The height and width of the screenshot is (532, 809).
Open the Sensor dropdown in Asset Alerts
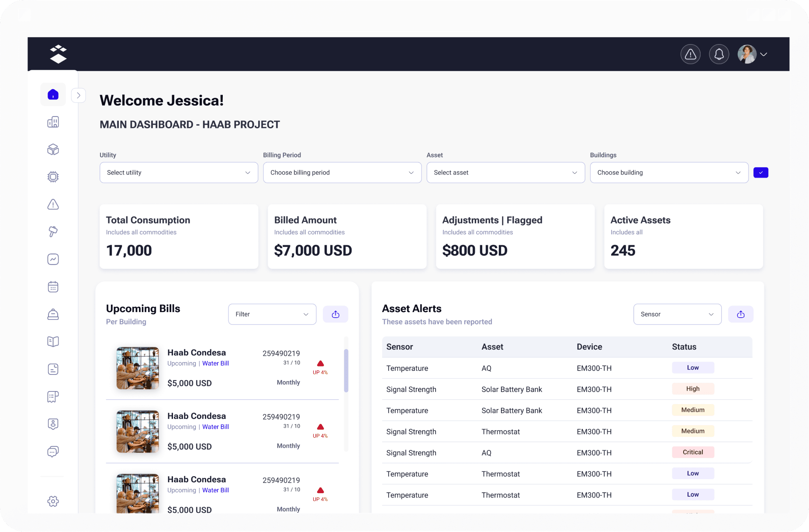(x=677, y=314)
